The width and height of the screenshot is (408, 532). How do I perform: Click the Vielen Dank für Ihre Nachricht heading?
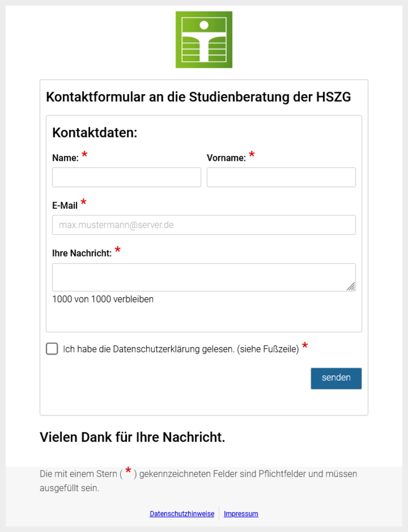pos(132,437)
